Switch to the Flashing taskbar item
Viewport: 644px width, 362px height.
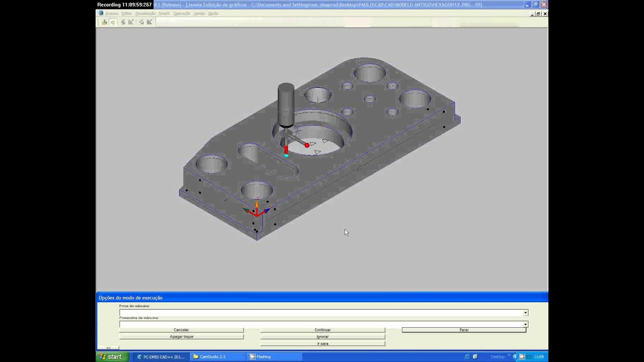tap(275, 357)
